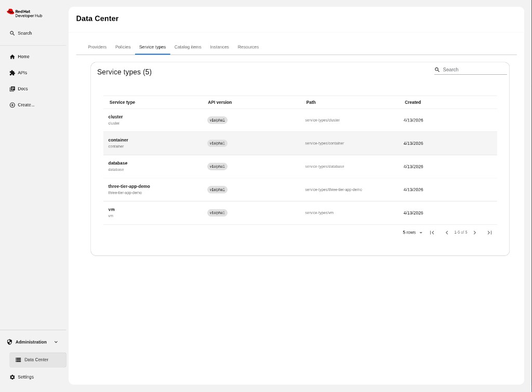The image size is (532, 392).
Task: Click the container service type name
Action: coord(118,140)
